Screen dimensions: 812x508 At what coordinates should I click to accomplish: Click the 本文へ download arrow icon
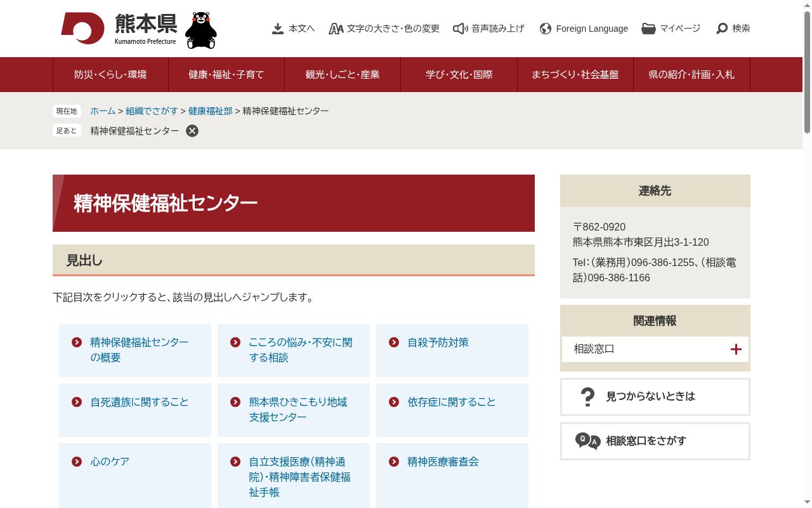277,29
